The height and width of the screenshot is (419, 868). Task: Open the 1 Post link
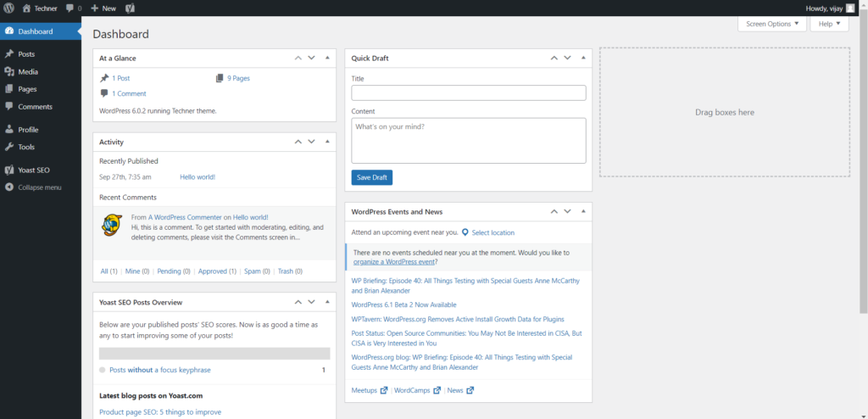click(120, 78)
